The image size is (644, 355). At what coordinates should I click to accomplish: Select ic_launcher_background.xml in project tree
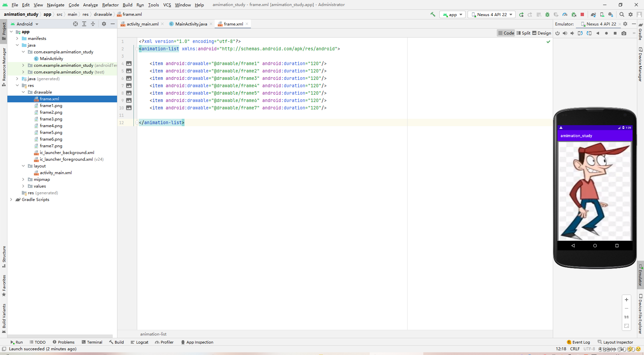coord(67,153)
